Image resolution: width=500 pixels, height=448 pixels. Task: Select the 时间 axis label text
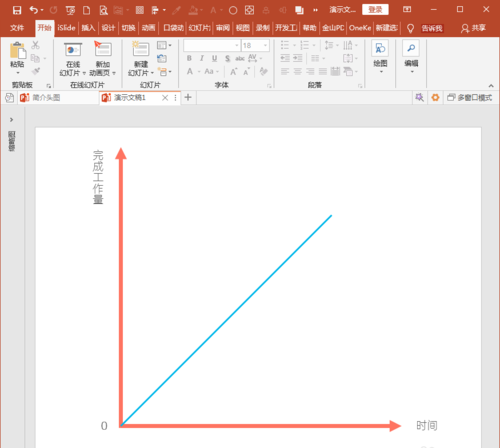click(x=427, y=426)
